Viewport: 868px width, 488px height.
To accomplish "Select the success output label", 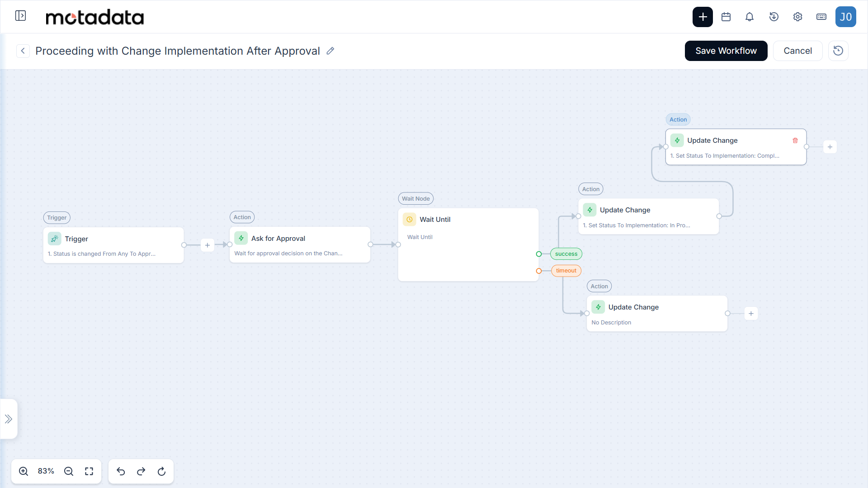I will [x=566, y=253].
